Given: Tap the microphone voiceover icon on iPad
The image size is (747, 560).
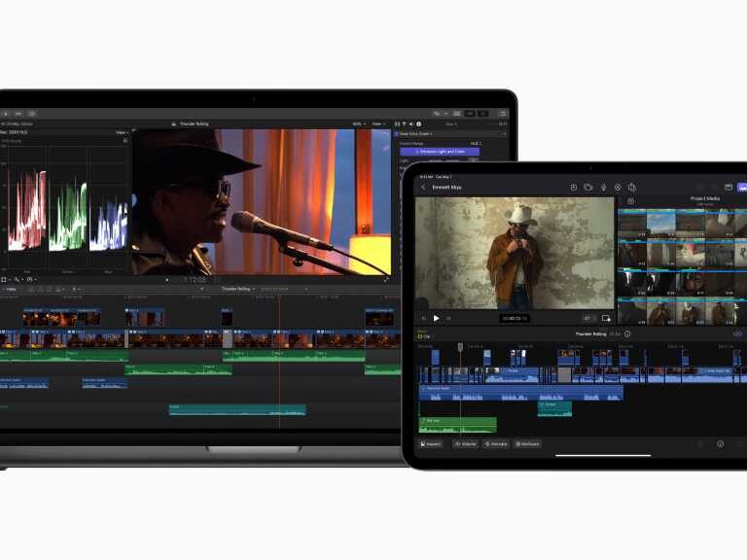Looking at the screenshot, I should (603, 187).
